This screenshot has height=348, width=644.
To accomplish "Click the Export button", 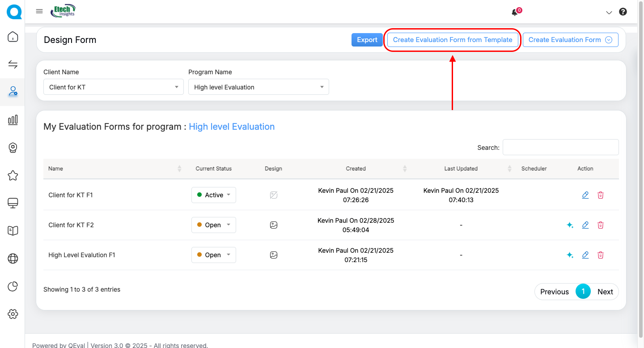I will [x=367, y=40].
